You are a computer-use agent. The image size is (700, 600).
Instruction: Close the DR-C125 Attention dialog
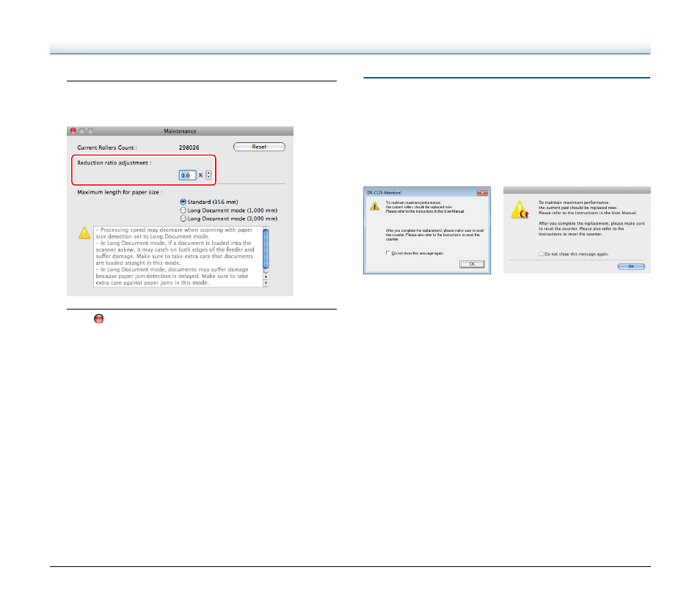[482, 192]
